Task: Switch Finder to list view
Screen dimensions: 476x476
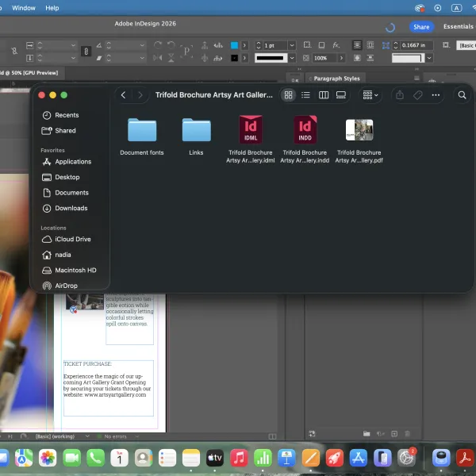Action: (x=305, y=95)
